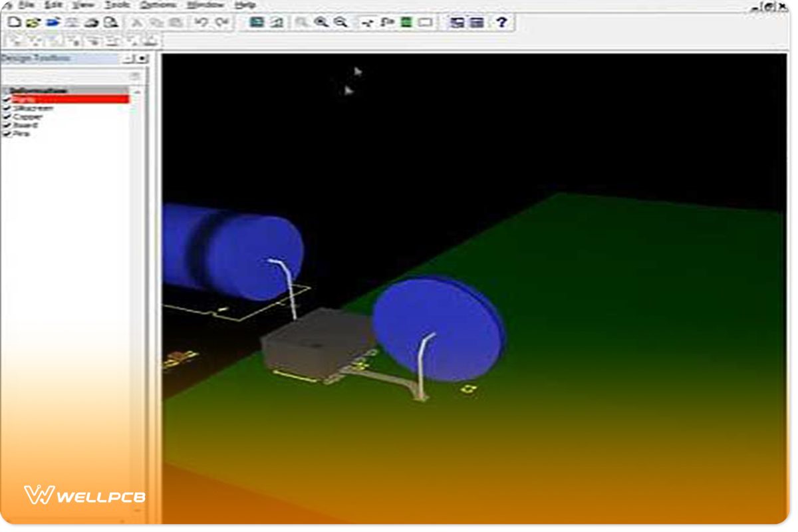Open the Help icon with question mark
Screen dimensions: 798x532
(x=502, y=22)
